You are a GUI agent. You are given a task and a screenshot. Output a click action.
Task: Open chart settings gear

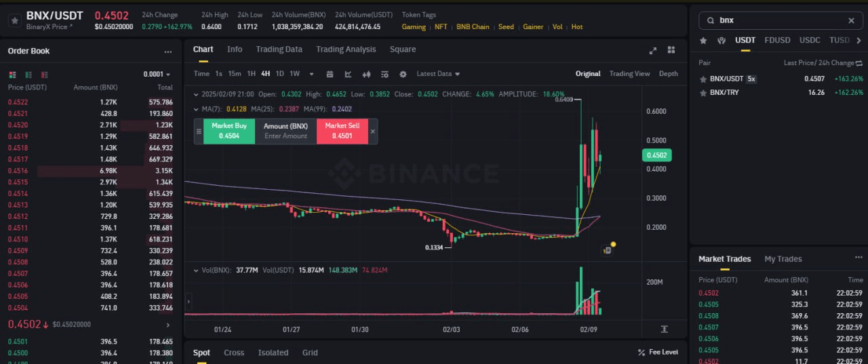403,74
